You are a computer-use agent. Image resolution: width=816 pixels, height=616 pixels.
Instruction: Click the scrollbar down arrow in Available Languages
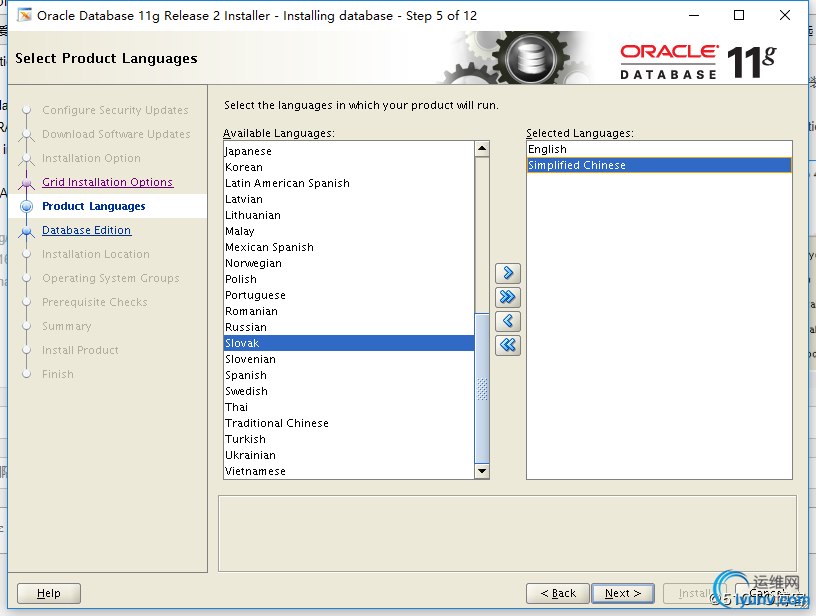point(482,471)
